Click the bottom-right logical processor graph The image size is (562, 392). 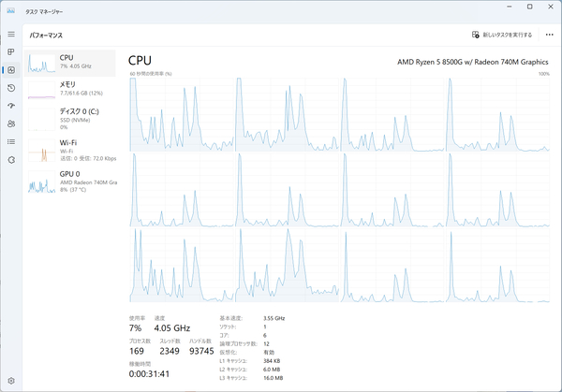(x=498, y=265)
